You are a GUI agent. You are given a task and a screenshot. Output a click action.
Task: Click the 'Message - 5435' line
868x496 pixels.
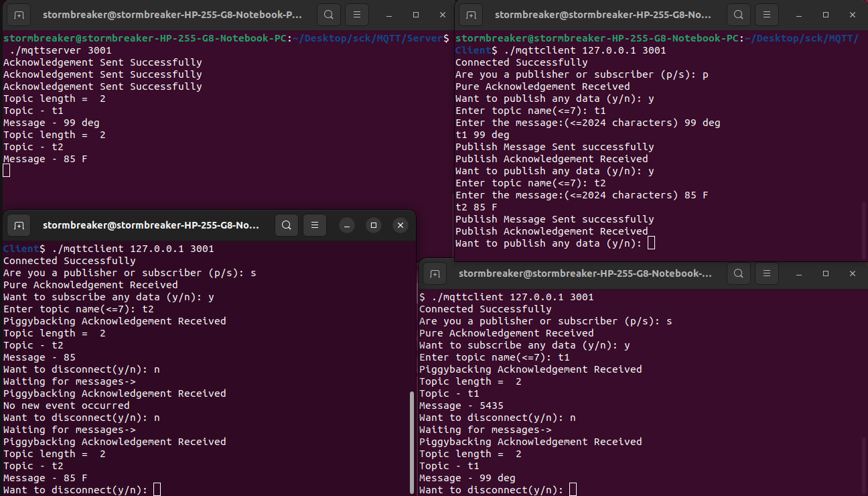click(x=461, y=406)
